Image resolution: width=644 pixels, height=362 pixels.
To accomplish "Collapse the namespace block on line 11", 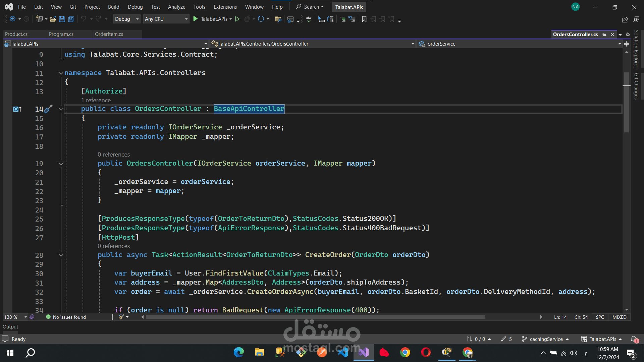I will (61, 73).
